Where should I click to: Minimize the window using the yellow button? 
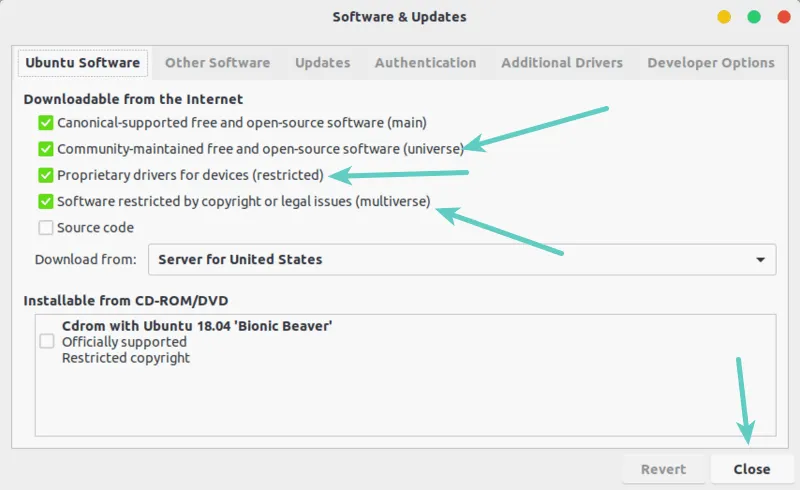[726, 17]
